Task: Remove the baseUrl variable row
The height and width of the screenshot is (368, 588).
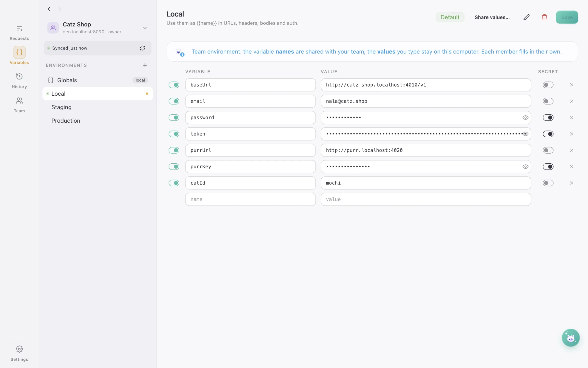Action: [572, 85]
